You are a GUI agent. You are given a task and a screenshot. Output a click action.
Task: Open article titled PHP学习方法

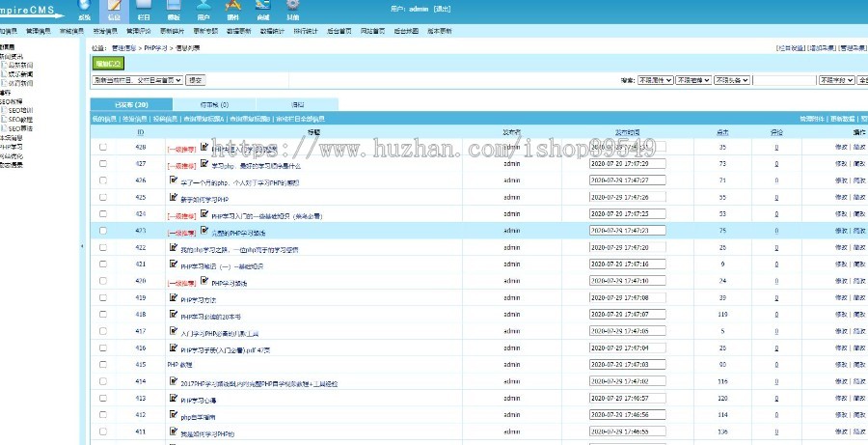tap(198, 300)
